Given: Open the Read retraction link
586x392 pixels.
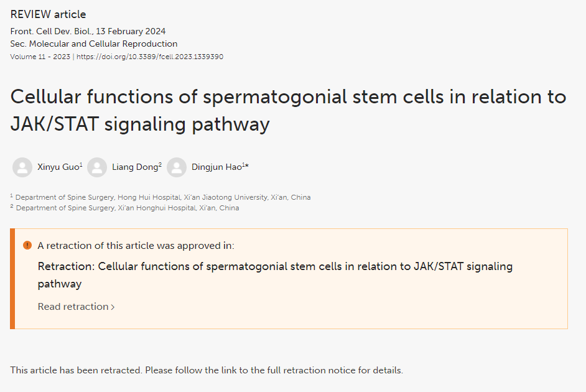Looking at the screenshot, I should point(77,307).
